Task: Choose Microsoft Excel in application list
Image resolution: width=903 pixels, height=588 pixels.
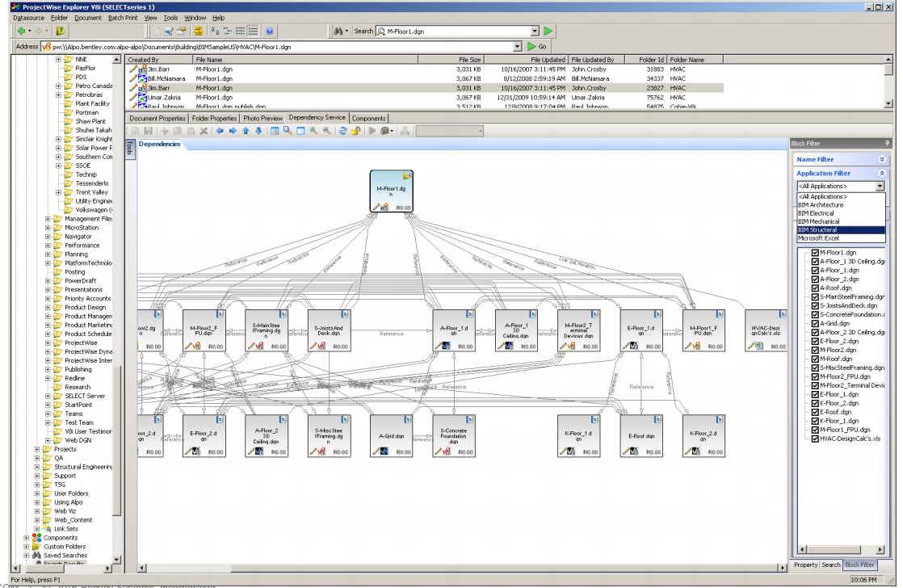Action: point(841,238)
